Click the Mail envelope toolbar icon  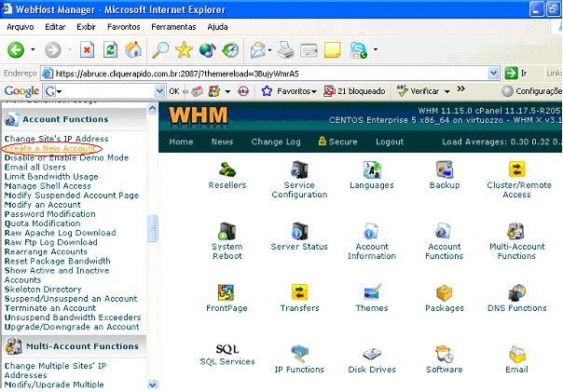pos(258,50)
